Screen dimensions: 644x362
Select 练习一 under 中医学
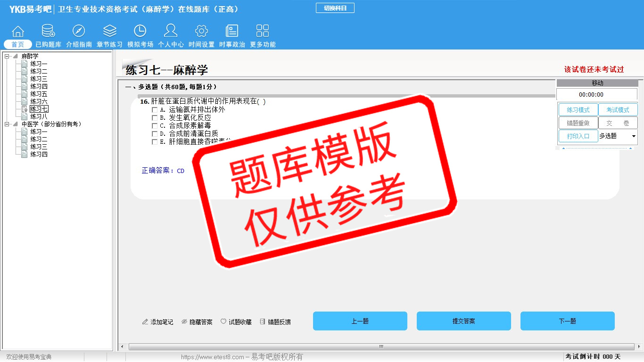pos(39,132)
